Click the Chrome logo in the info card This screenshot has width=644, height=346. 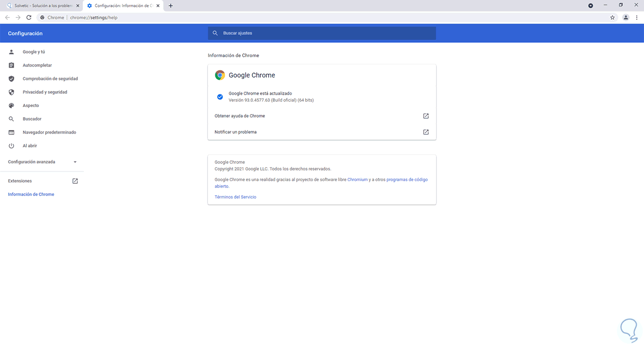[x=220, y=75]
